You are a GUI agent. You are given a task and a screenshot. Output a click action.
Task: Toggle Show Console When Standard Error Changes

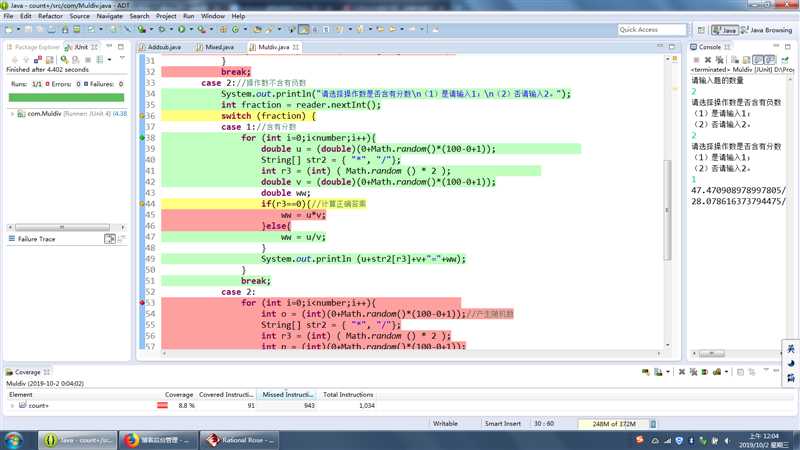pyautogui.click(x=770, y=60)
